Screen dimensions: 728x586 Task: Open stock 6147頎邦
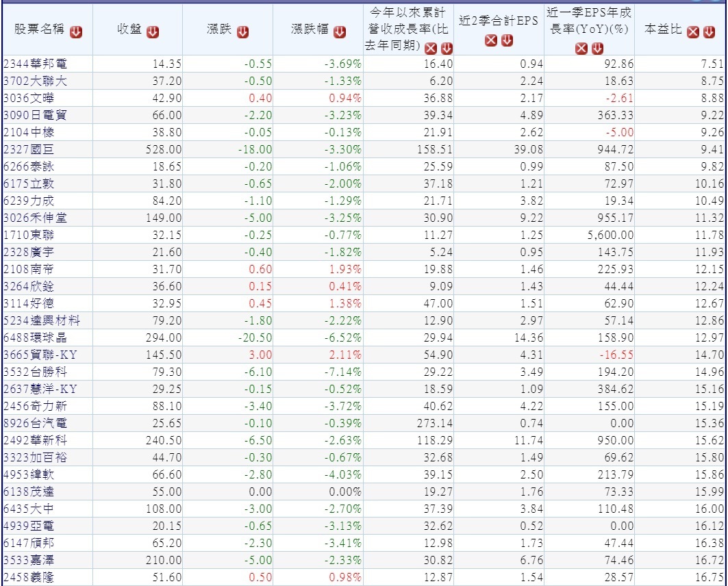[x=29, y=544]
